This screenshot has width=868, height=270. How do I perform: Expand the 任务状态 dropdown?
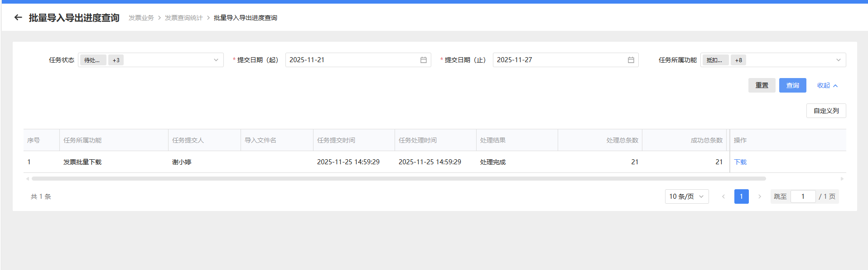[x=216, y=60]
